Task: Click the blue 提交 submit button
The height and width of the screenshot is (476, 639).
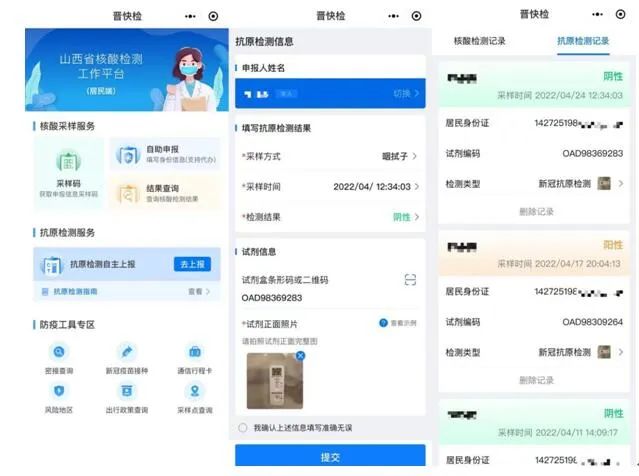Action: 330,456
